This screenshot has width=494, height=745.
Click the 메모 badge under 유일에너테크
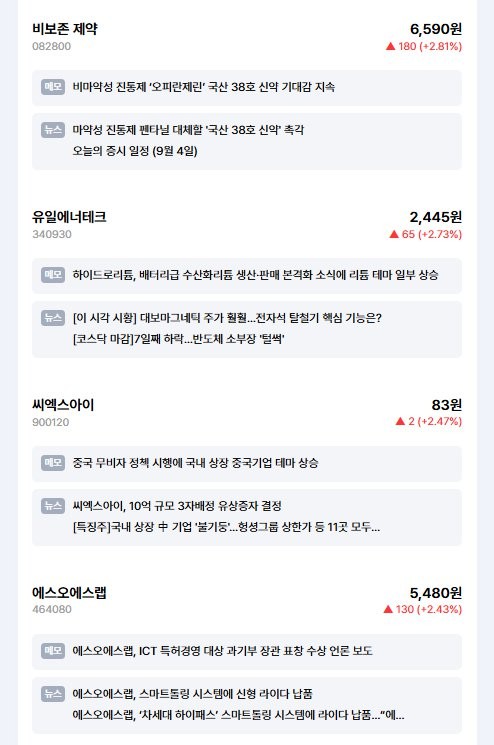[x=53, y=275]
